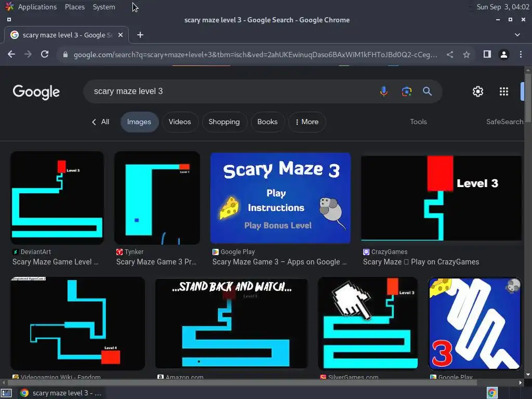The width and height of the screenshot is (532, 399).
Task: Open the Tools options
Action: 418,122
